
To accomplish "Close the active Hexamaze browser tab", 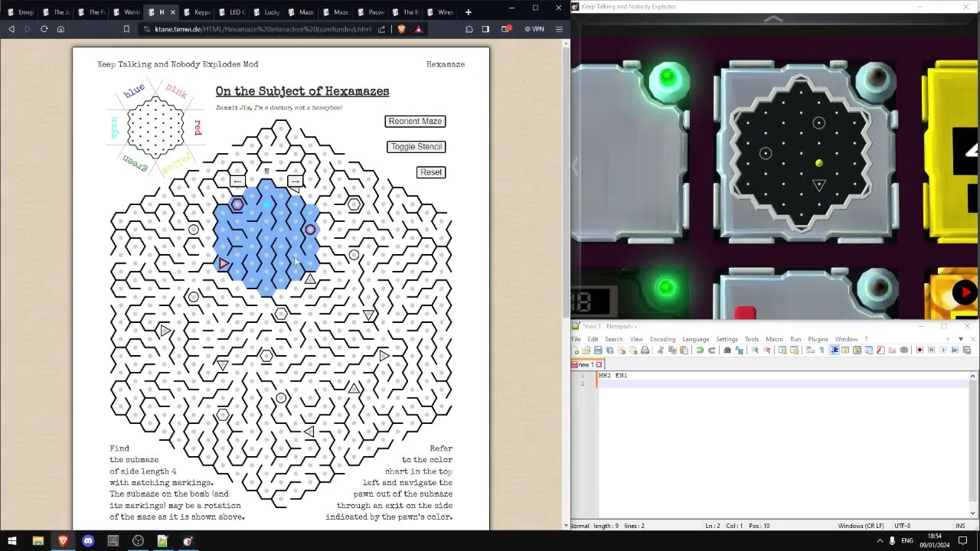I will pyautogui.click(x=172, y=12).
